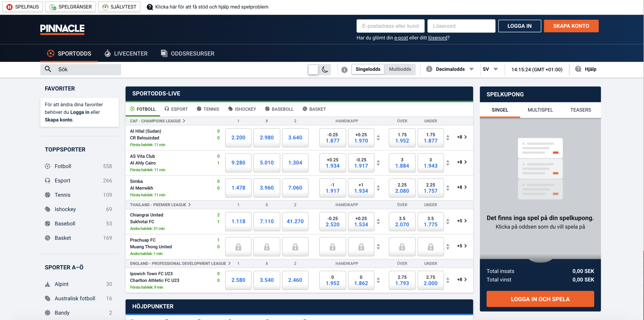The image size is (644, 320).
Task: Enable light mode square toggle
Action: pyautogui.click(x=313, y=69)
